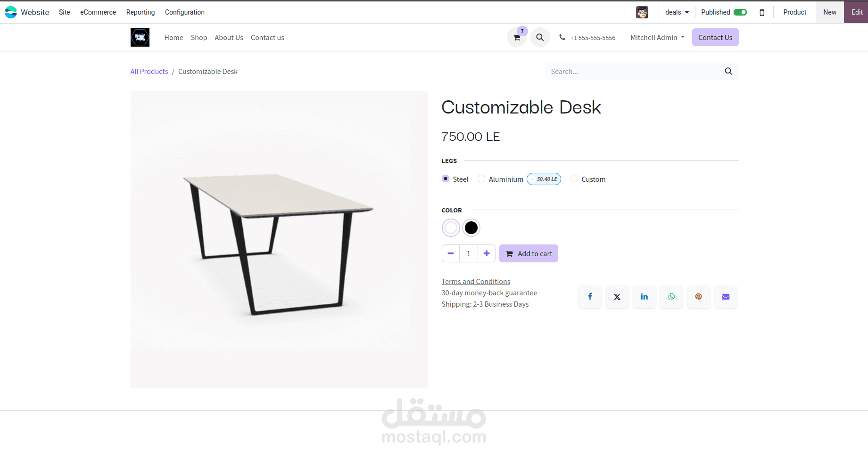Open the shopping cart icon
The width and height of the screenshot is (868, 455).
pyautogui.click(x=517, y=38)
